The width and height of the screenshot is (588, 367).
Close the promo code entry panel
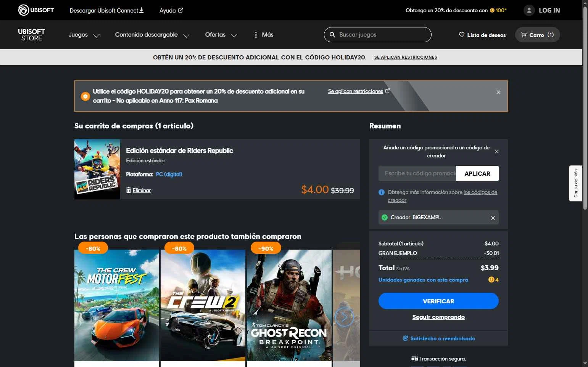coord(497,152)
